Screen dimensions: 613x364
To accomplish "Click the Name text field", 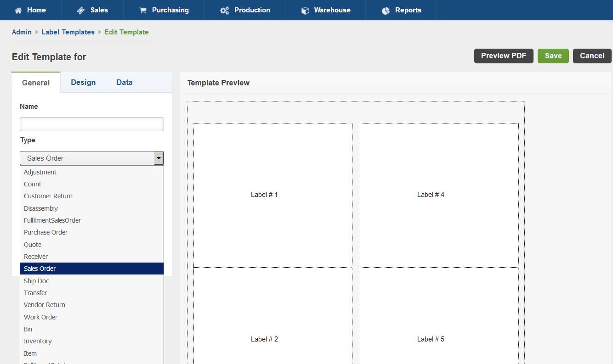I will click(92, 124).
